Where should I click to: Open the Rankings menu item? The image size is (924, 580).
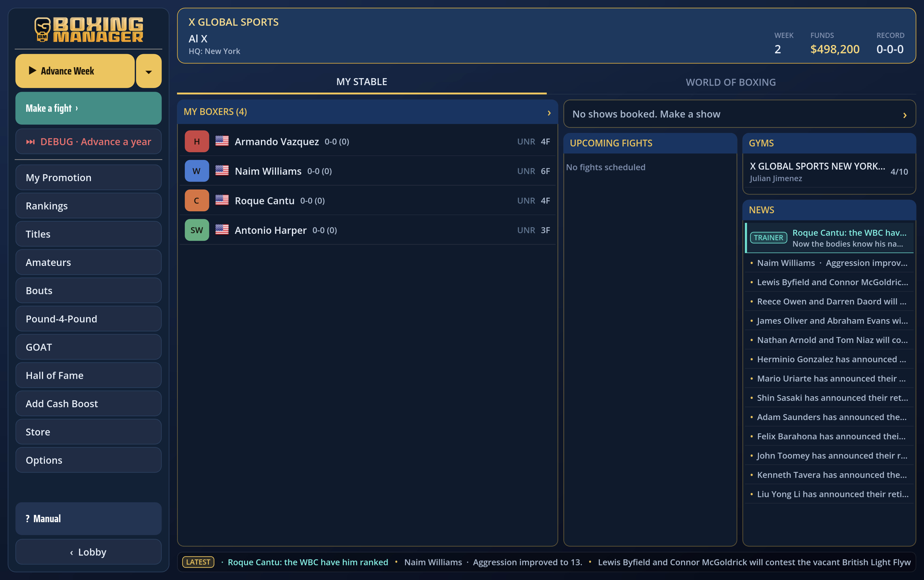[x=88, y=206]
